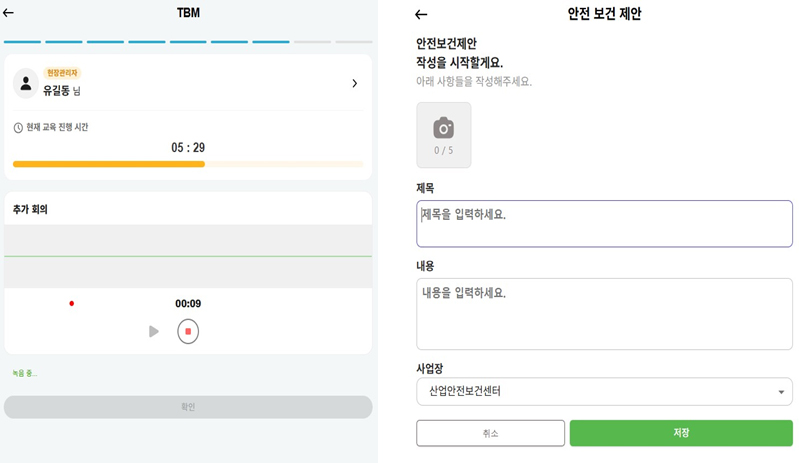Click the clock icon by 현재 교육 진행 시간
The width and height of the screenshot is (799, 463).
[x=18, y=128]
